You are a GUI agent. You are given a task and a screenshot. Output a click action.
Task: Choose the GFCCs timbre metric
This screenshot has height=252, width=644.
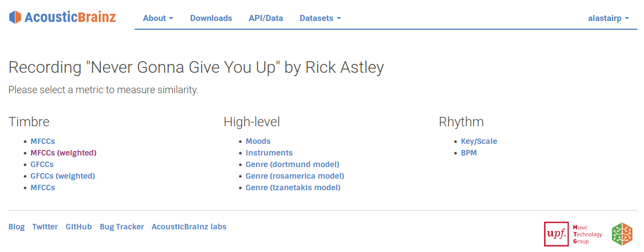click(x=42, y=164)
